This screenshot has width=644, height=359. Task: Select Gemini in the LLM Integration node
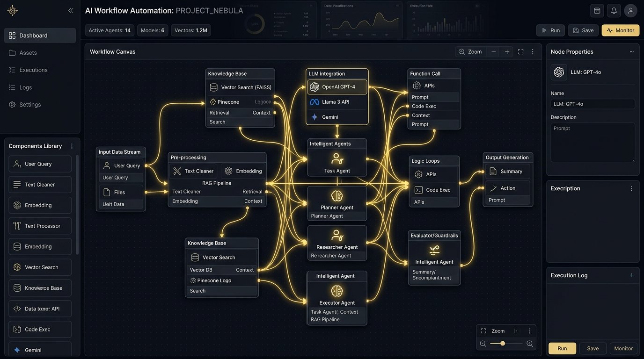[x=337, y=117]
